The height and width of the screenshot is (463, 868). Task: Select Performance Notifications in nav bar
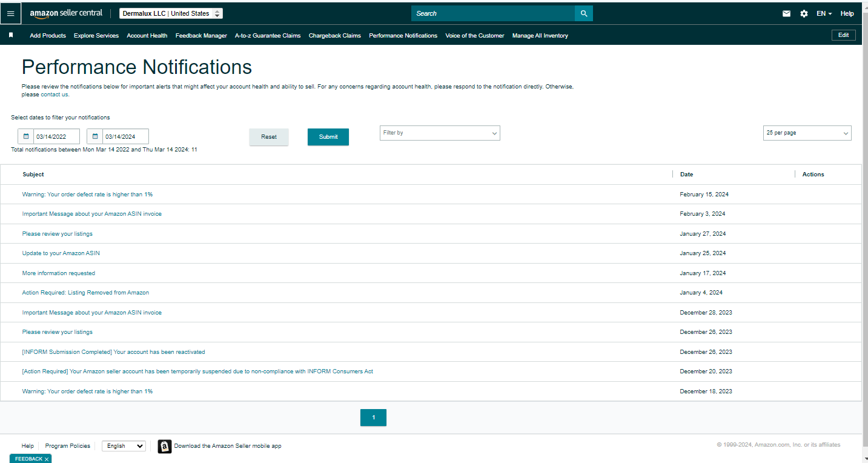click(403, 36)
